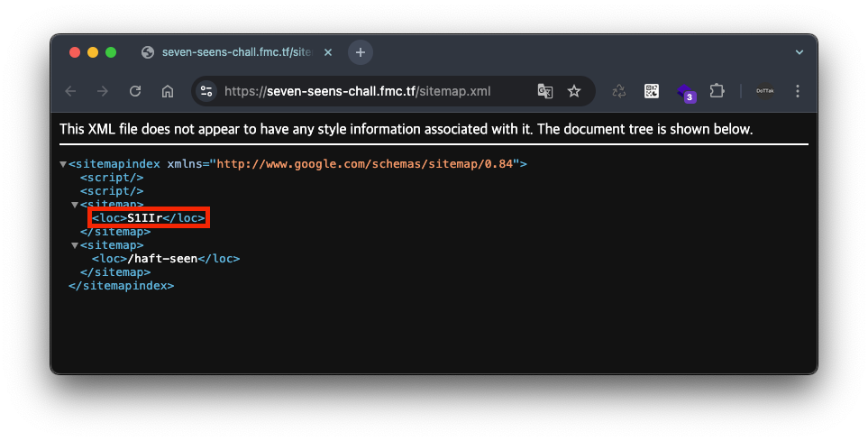Viewport: 868px width, 441px height.
Task: Open the Extensions puzzle-piece menu
Action: pyautogui.click(x=717, y=90)
